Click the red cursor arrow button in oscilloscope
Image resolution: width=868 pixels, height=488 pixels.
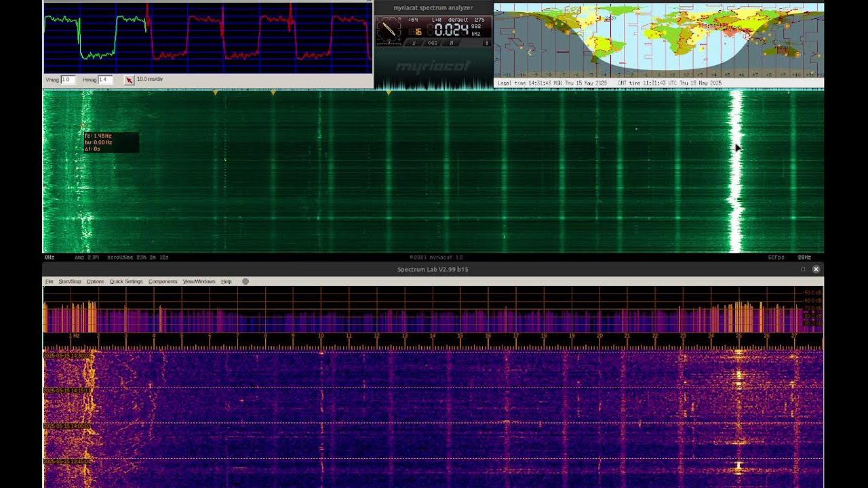point(129,80)
